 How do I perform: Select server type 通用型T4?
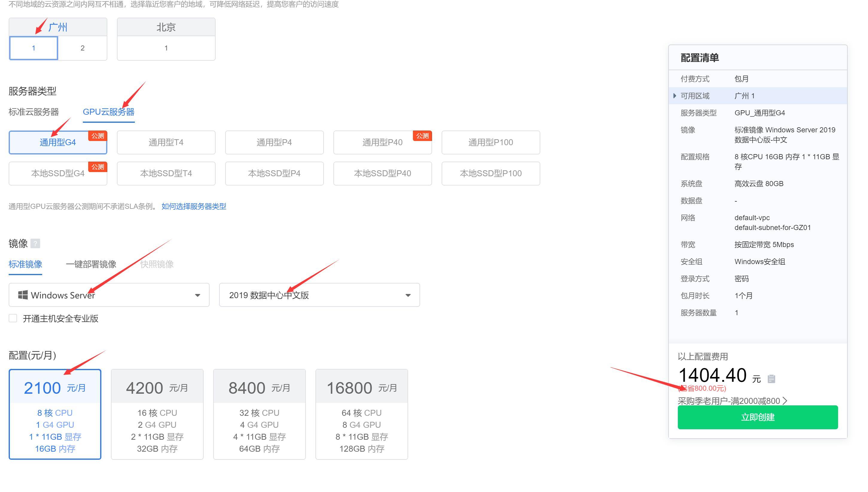[166, 142]
